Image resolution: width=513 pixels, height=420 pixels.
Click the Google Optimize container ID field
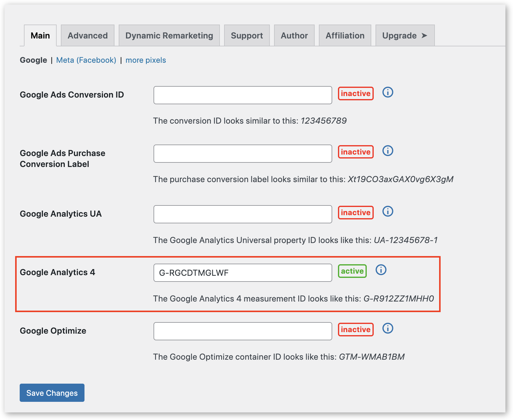click(x=243, y=331)
